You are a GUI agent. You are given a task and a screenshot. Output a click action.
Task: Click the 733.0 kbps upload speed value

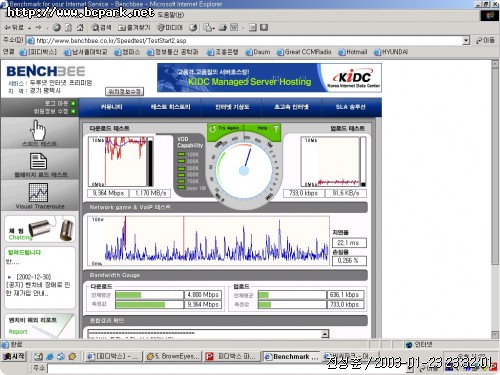click(x=303, y=193)
